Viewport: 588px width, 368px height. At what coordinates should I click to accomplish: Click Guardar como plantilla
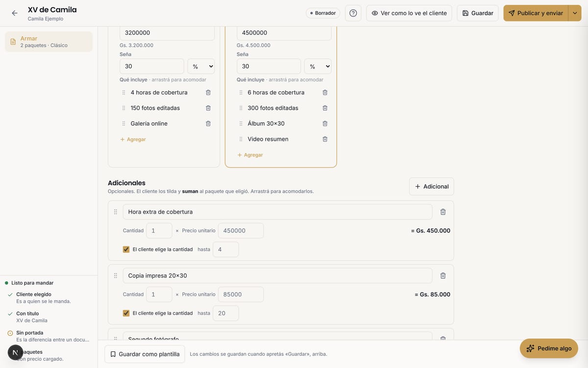coord(145,354)
